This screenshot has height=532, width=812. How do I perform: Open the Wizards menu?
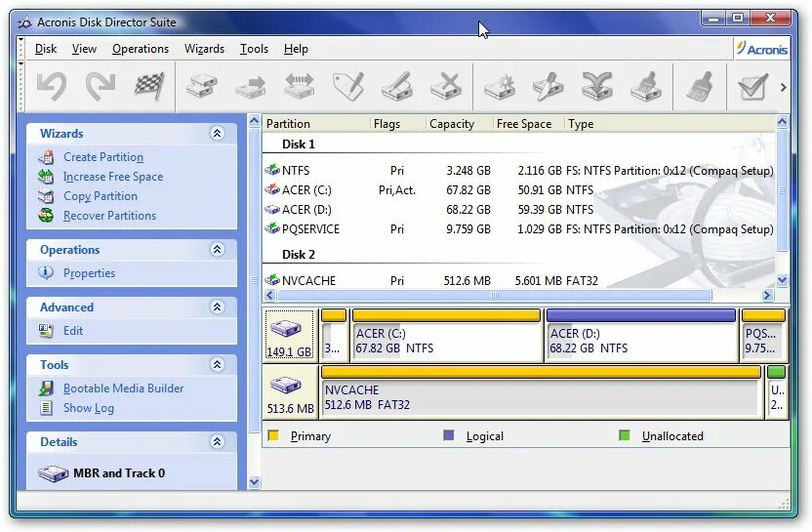tap(205, 49)
